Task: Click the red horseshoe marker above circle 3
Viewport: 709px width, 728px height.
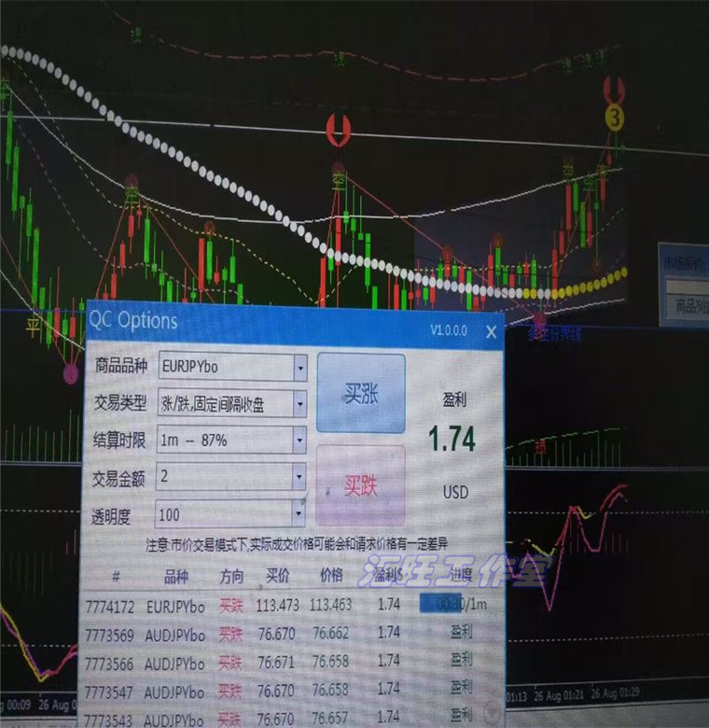Action: (614, 90)
